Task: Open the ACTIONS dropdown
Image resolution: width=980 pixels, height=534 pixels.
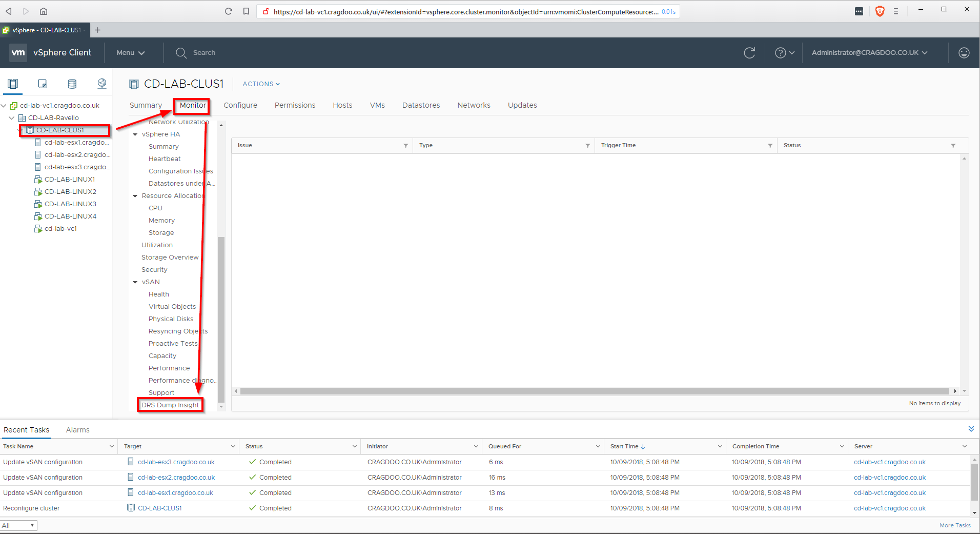Action: point(261,84)
